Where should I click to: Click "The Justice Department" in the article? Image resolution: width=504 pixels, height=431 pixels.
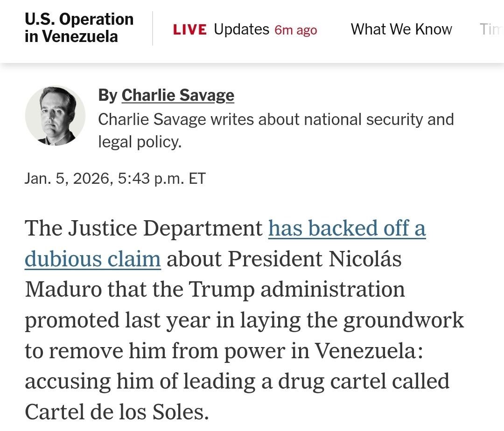(144, 229)
